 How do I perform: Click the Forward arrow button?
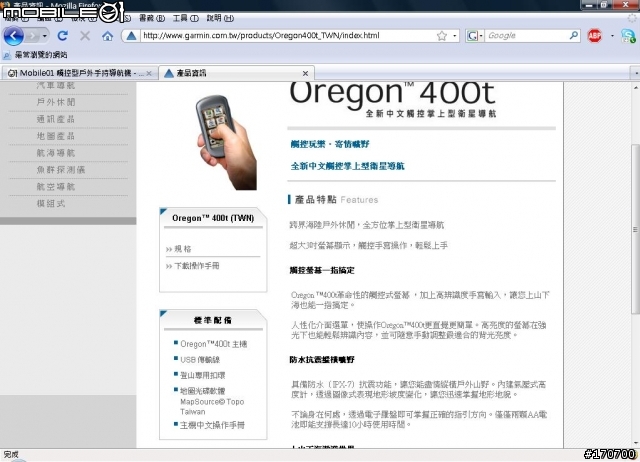[31, 36]
